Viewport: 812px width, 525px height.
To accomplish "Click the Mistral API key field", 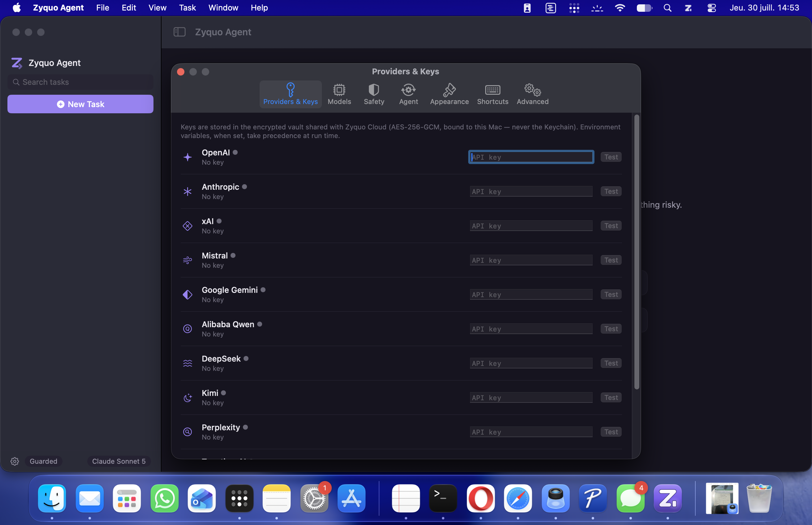I will coord(531,260).
